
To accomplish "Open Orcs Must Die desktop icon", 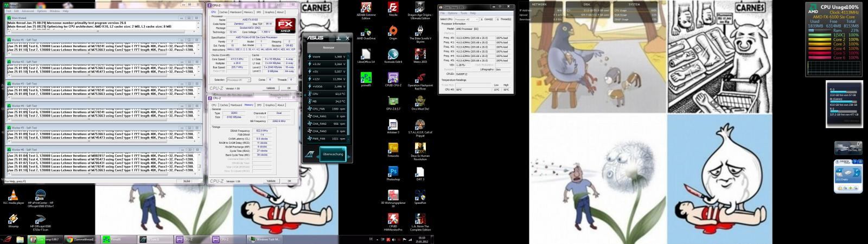I will point(420,104).
